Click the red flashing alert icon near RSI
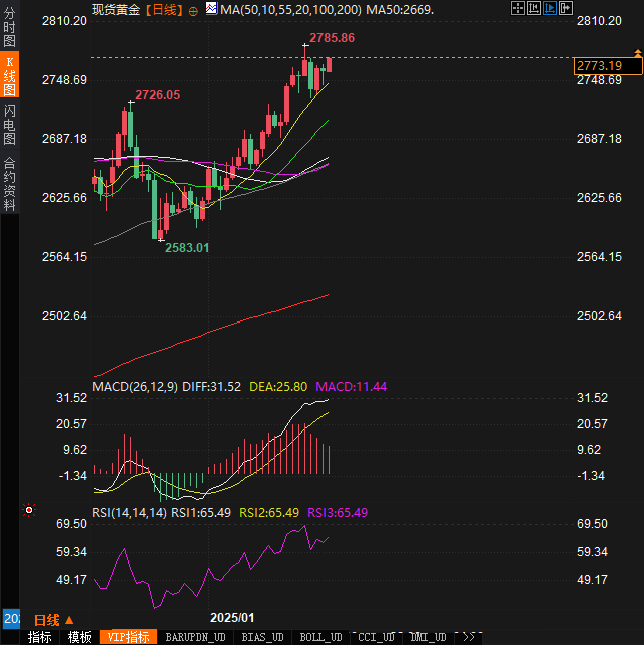Viewport: 644px width, 645px height. pos(29,510)
